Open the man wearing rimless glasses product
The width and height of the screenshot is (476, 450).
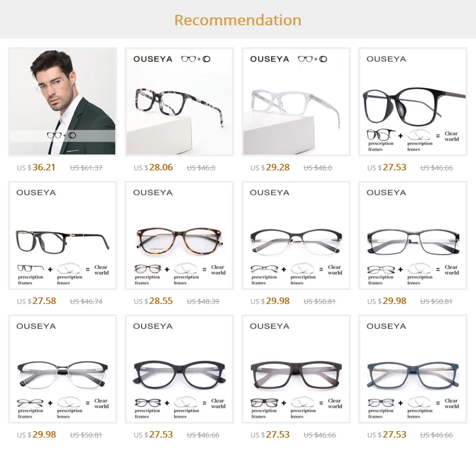coord(63,102)
